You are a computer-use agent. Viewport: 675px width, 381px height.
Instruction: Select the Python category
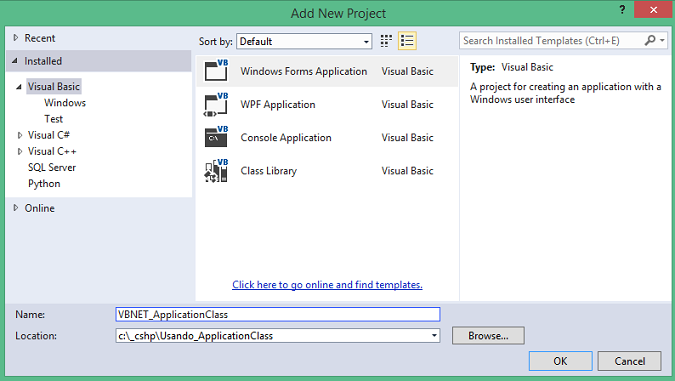[x=44, y=184]
